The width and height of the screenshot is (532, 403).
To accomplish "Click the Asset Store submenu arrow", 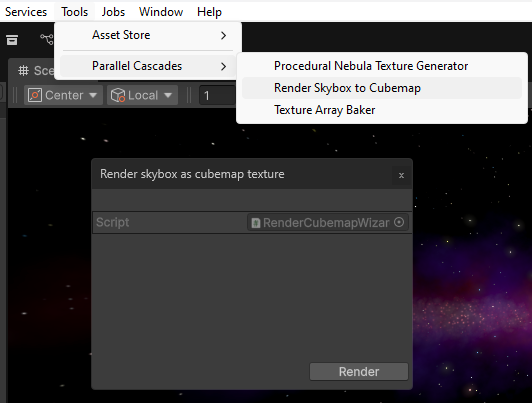I will click(223, 35).
